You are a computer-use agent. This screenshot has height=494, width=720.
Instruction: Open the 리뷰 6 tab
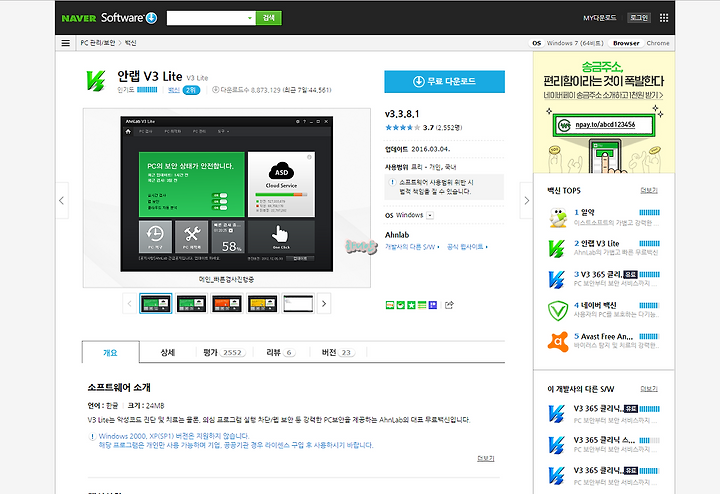(x=281, y=352)
